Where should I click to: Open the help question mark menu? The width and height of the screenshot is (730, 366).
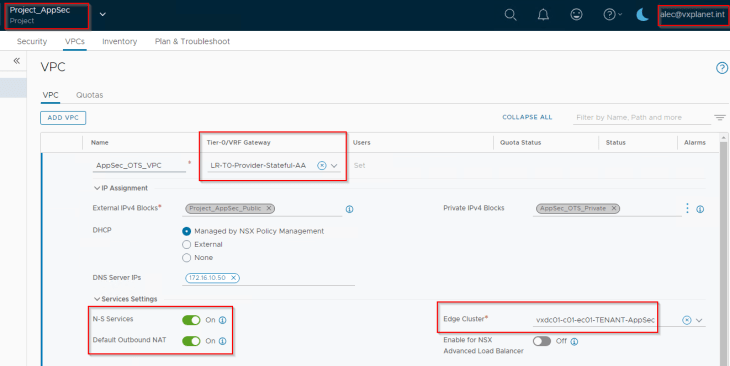(612, 15)
